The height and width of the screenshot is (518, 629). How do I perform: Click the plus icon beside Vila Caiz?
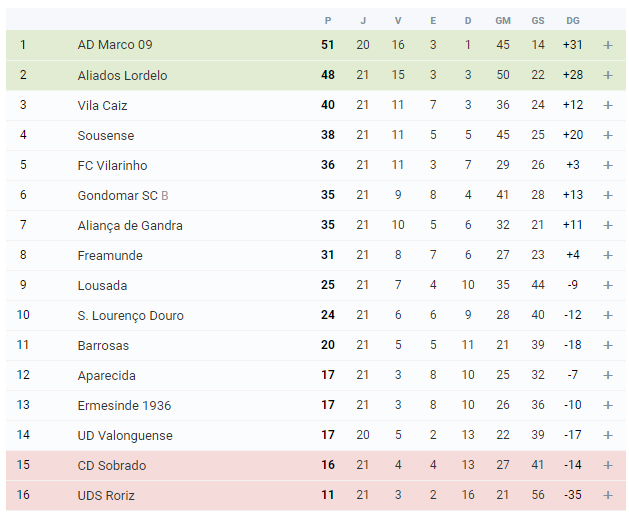point(608,105)
